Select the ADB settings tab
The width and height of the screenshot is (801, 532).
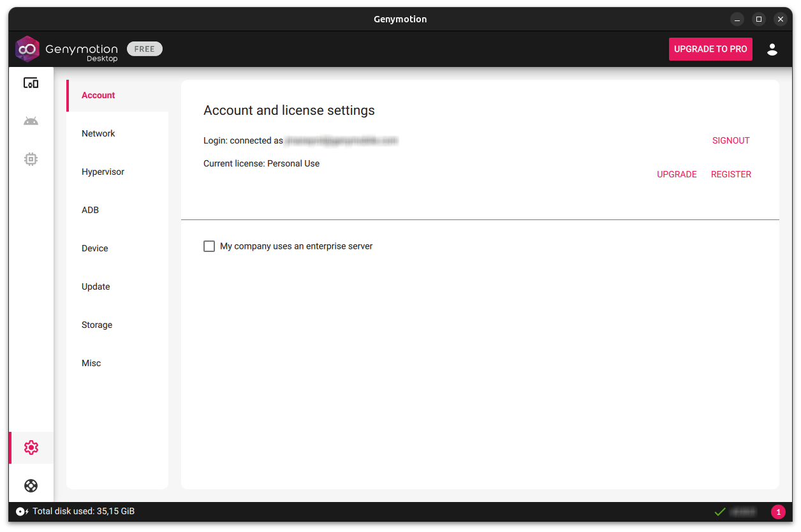[x=90, y=210]
